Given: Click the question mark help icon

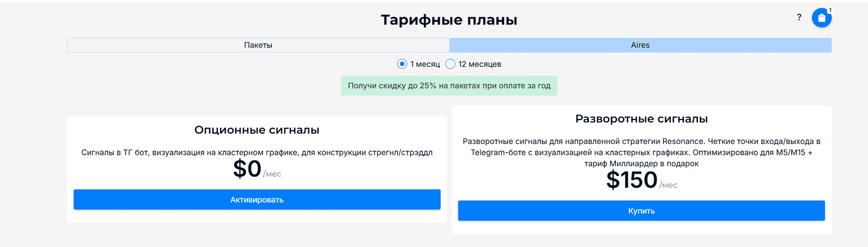Looking at the screenshot, I should tap(799, 17).
